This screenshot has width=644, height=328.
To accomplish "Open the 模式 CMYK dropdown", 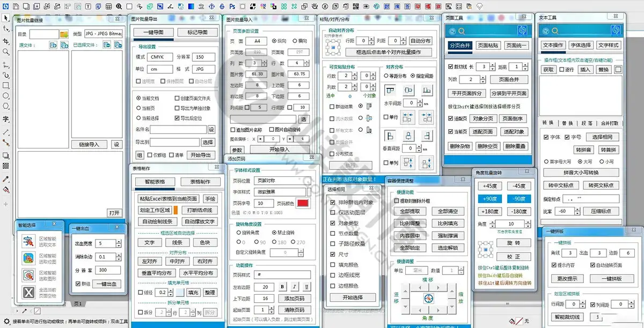I will pos(159,57).
